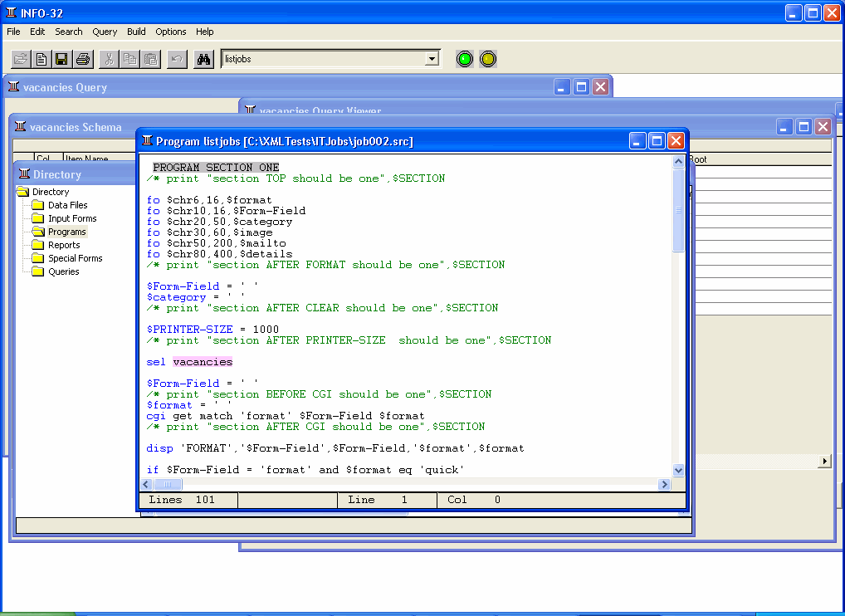Click the vacancies Schema title bar text
The width and height of the screenshot is (845, 616).
[76, 127]
